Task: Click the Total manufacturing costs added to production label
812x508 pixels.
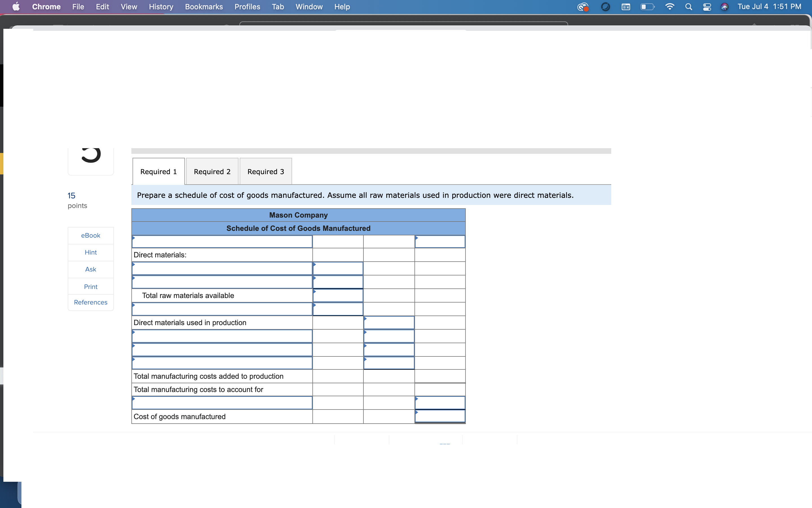Action: pos(208,376)
